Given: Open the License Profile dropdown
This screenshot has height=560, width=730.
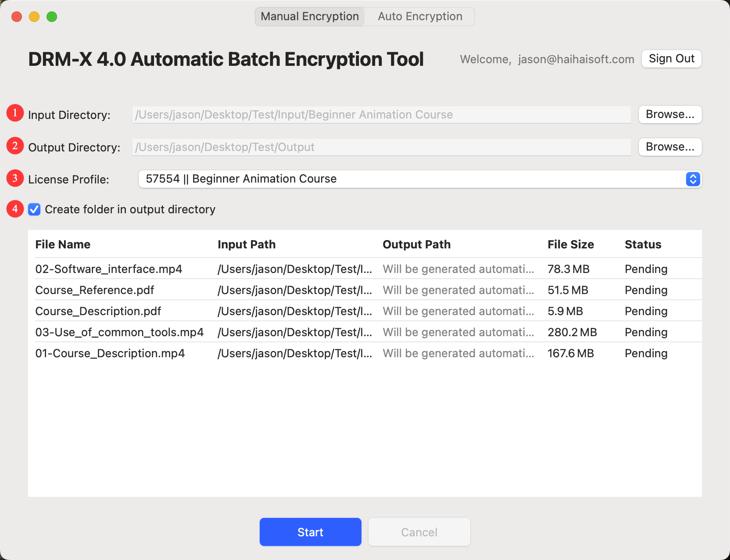Looking at the screenshot, I should tap(420, 179).
